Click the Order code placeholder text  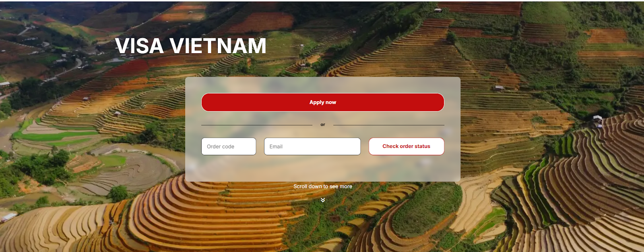[x=221, y=146]
